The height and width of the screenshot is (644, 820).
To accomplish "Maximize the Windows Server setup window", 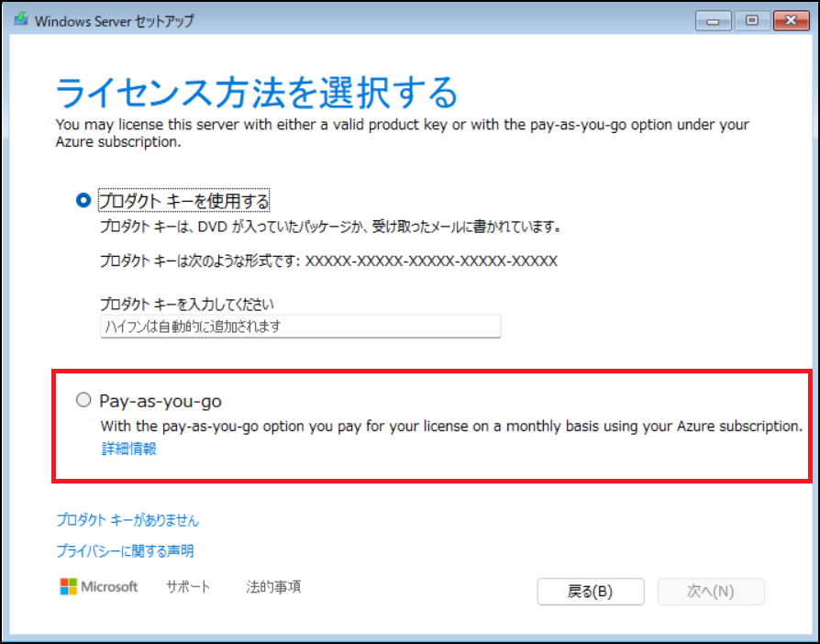I will (x=752, y=20).
